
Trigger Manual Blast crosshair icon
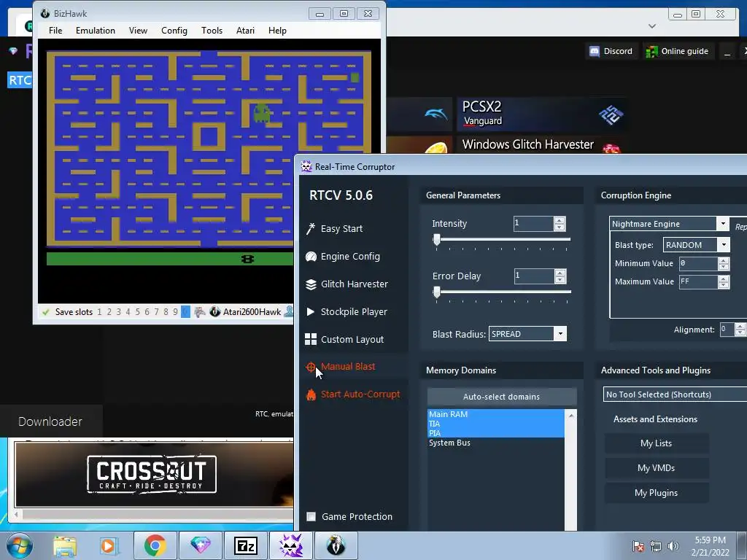click(311, 367)
